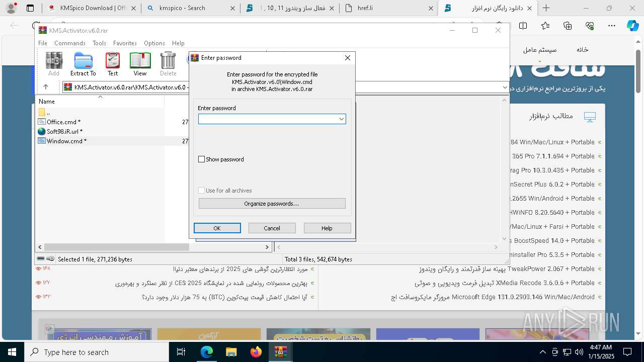Switch to the kmspico - Search tab
This screenshot has width=644, height=362.
click(x=190, y=8)
